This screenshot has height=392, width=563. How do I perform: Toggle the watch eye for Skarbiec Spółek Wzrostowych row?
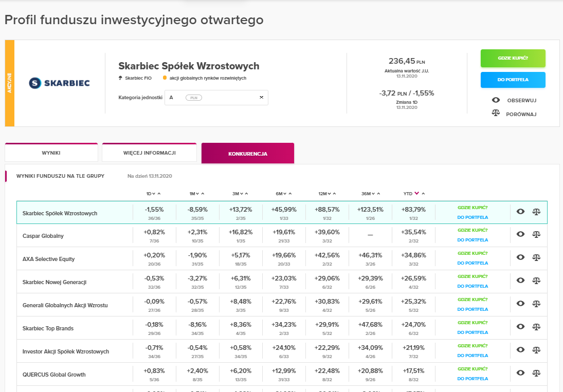[520, 212]
